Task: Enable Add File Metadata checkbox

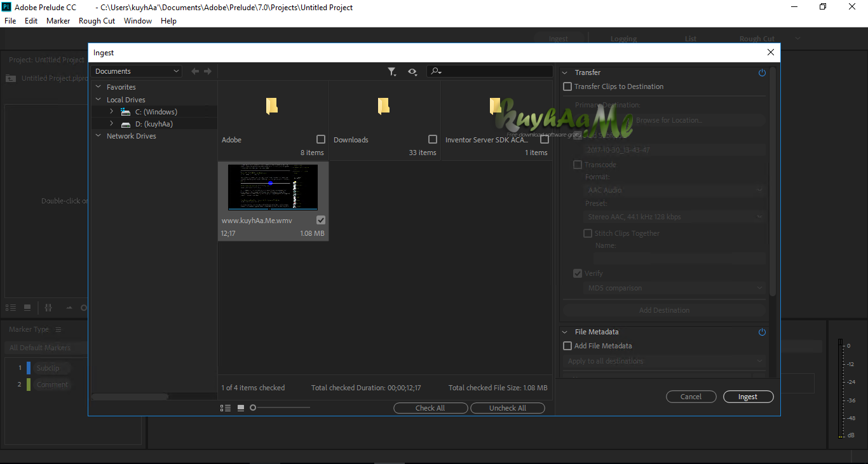Action: 567,346
